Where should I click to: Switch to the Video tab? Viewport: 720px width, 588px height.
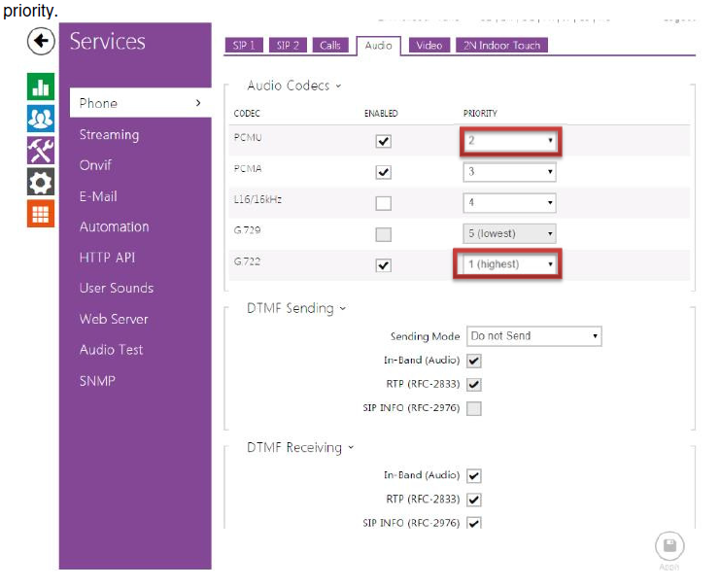429,46
